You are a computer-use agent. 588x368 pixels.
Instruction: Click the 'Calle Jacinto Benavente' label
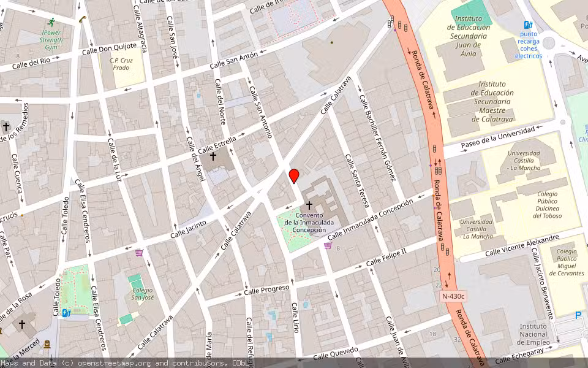(x=542, y=283)
